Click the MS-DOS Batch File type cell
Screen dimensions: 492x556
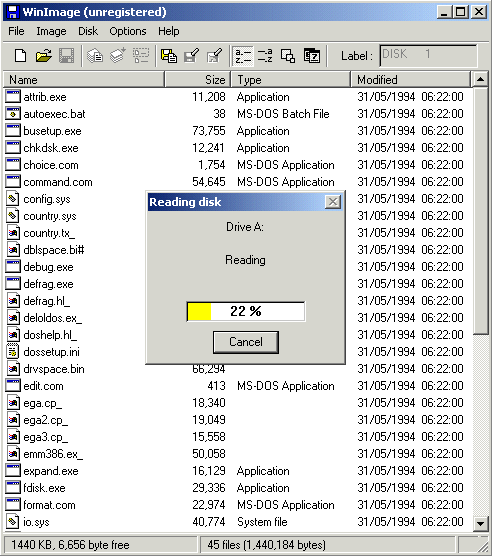click(x=283, y=114)
